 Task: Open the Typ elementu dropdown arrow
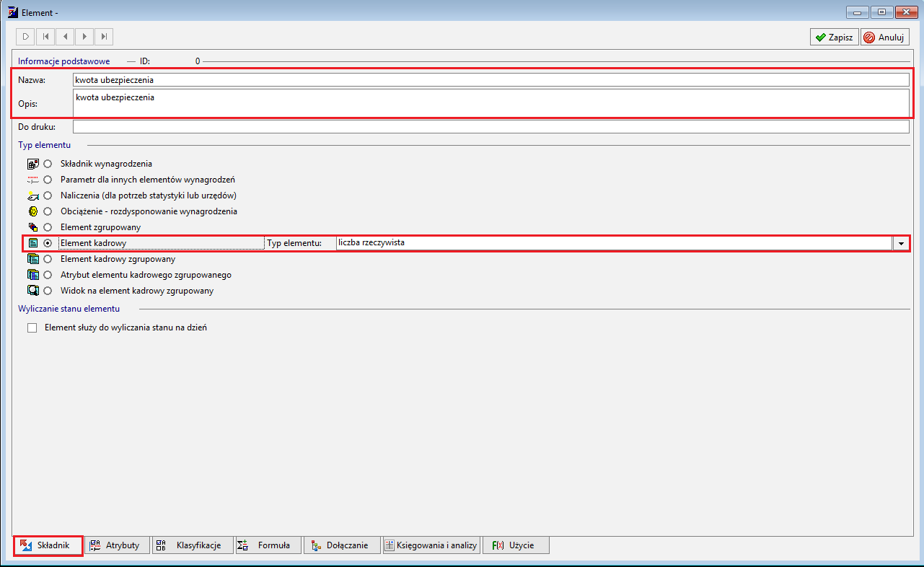(902, 243)
